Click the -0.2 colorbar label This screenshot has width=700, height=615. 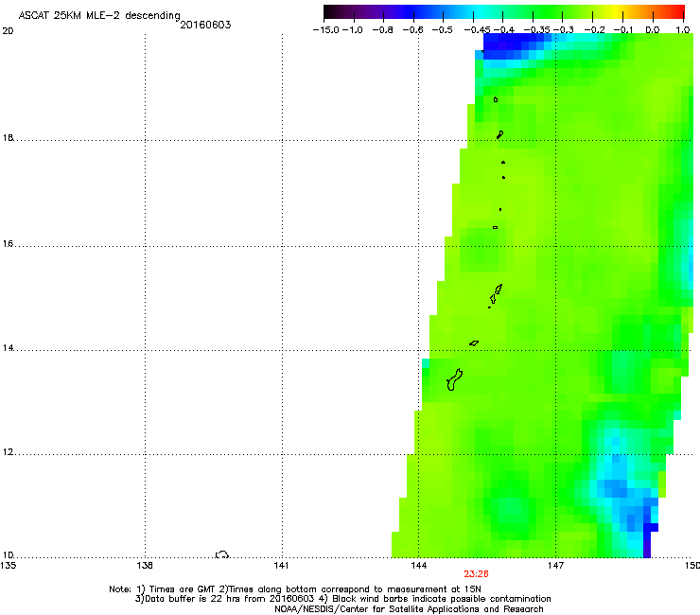[x=595, y=30]
